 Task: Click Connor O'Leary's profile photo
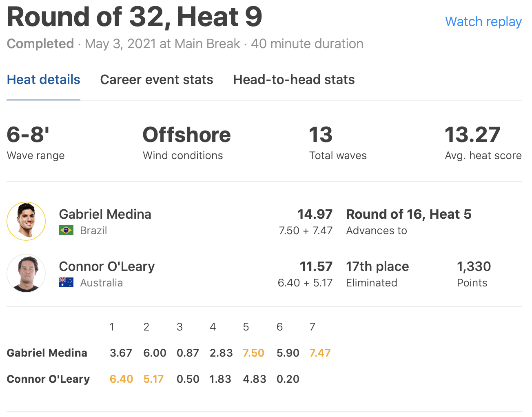click(26, 273)
